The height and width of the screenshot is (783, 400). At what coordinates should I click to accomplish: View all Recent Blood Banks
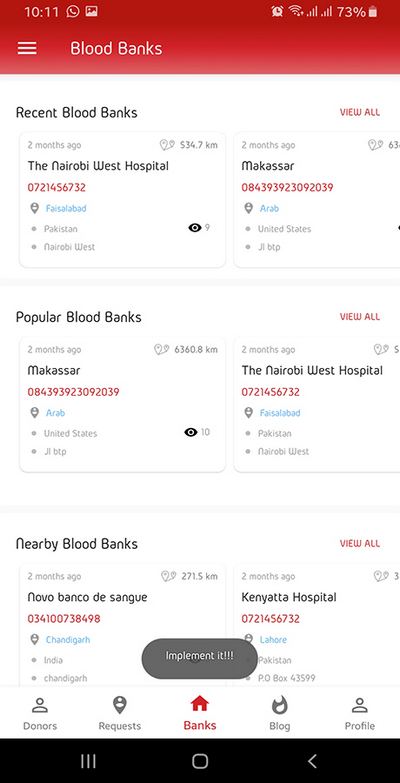[360, 112]
